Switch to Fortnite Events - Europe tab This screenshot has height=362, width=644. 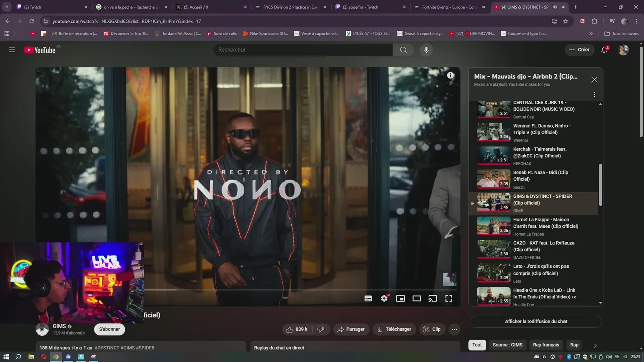[449, 7]
